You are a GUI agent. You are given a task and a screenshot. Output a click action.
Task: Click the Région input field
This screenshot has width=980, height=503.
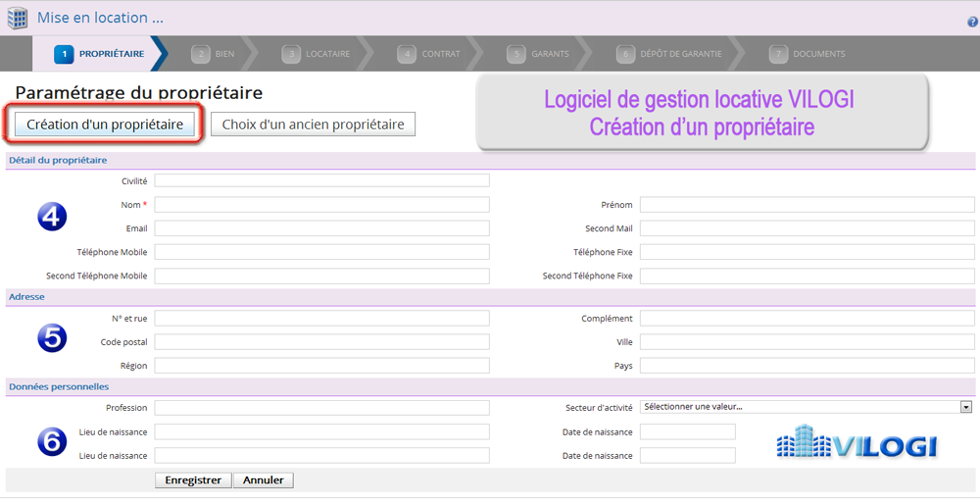click(x=321, y=366)
